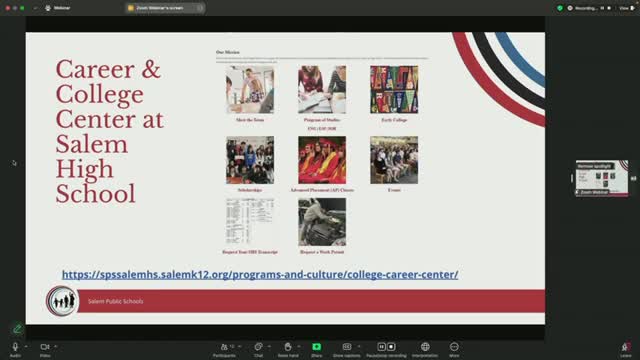
Task: Stop the recording from bottom toolbar
Action: pos(391,347)
